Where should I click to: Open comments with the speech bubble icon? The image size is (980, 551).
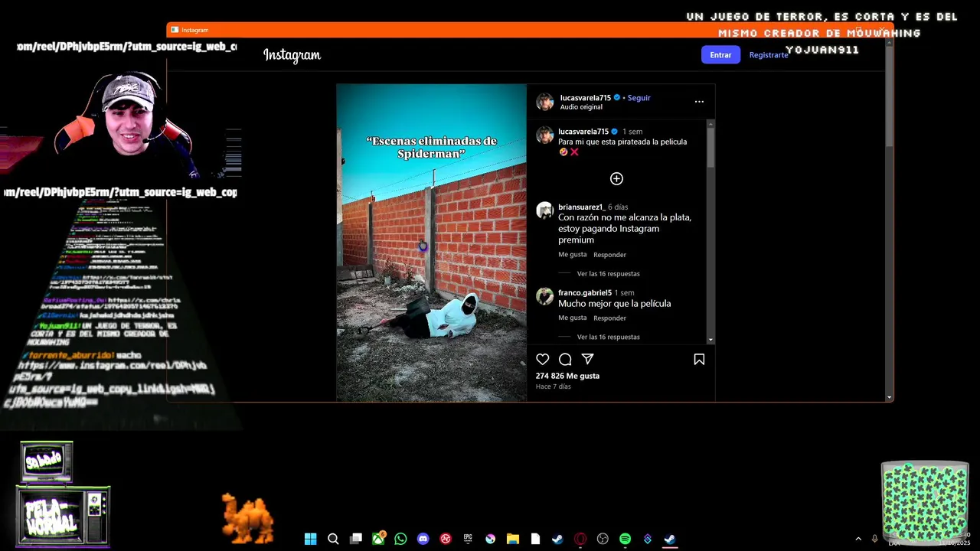pos(565,359)
